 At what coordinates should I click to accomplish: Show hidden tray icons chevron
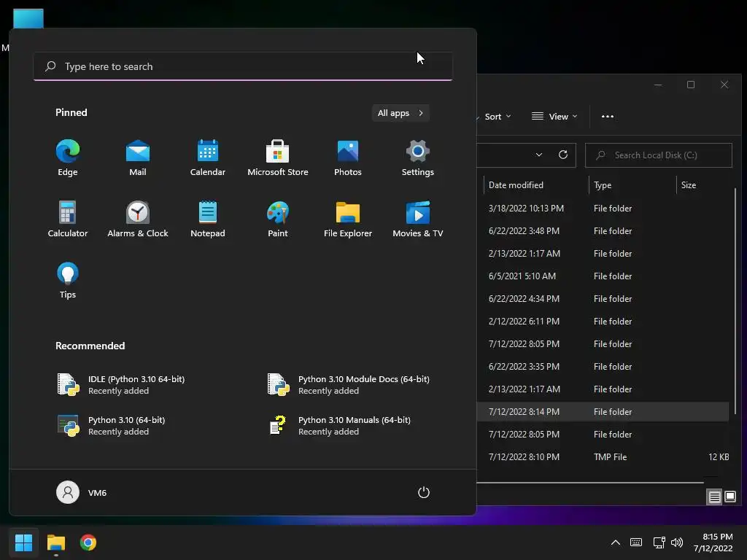coord(616,542)
